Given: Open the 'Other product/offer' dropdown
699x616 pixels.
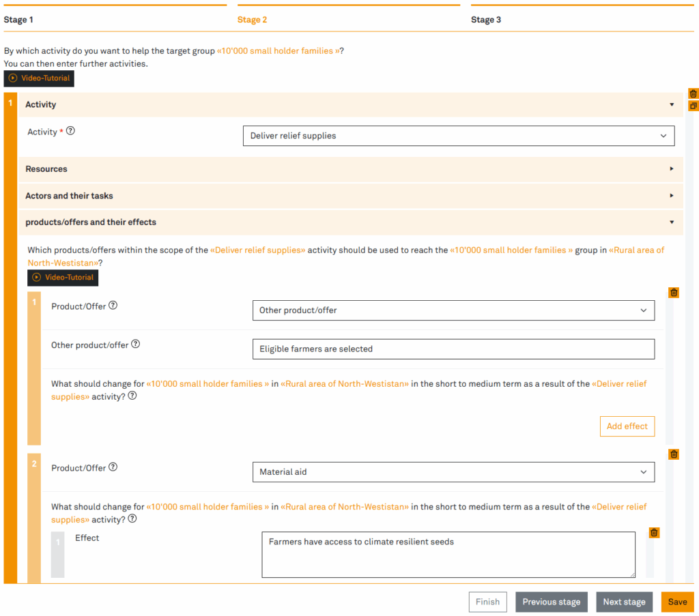Looking at the screenshot, I should click(x=453, y=310).
